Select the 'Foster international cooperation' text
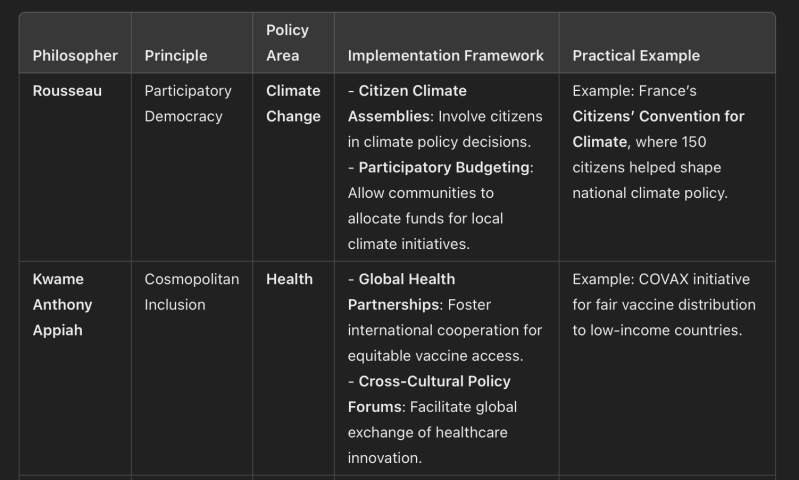This screenshot has width=799, height=480. point(447,330)
